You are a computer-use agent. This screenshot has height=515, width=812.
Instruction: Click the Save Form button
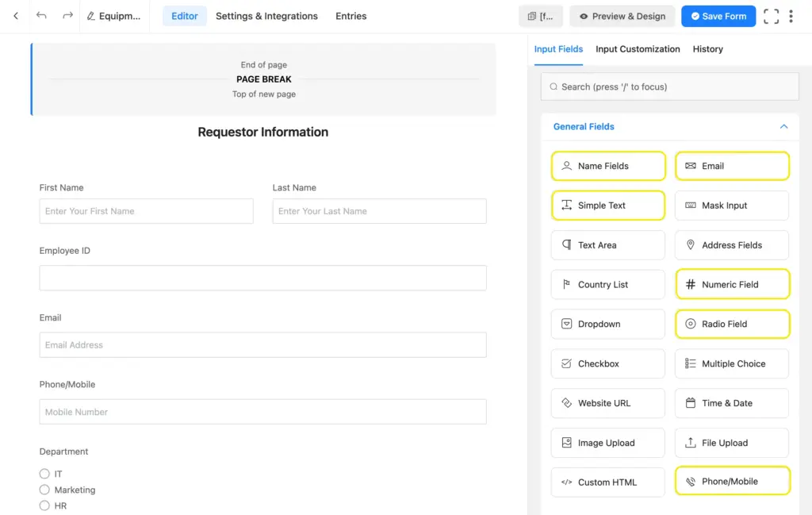coord(718,16)
